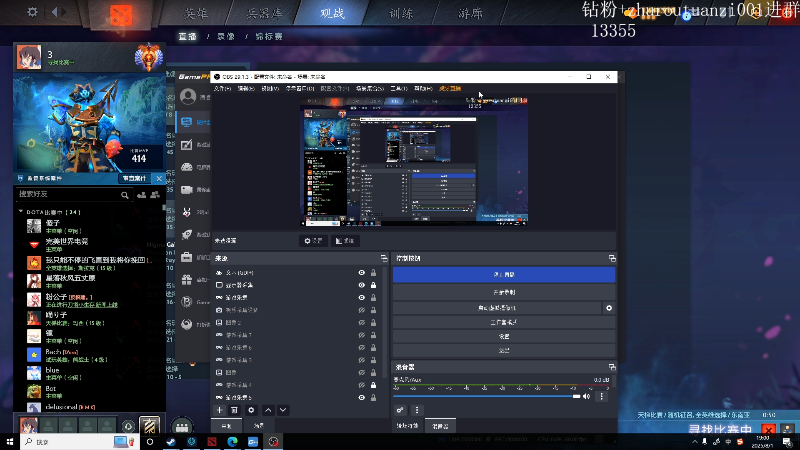Select GamePP rocket icon in sidebar
Viewport: 800px width, 450px height.
click(187, 234)
